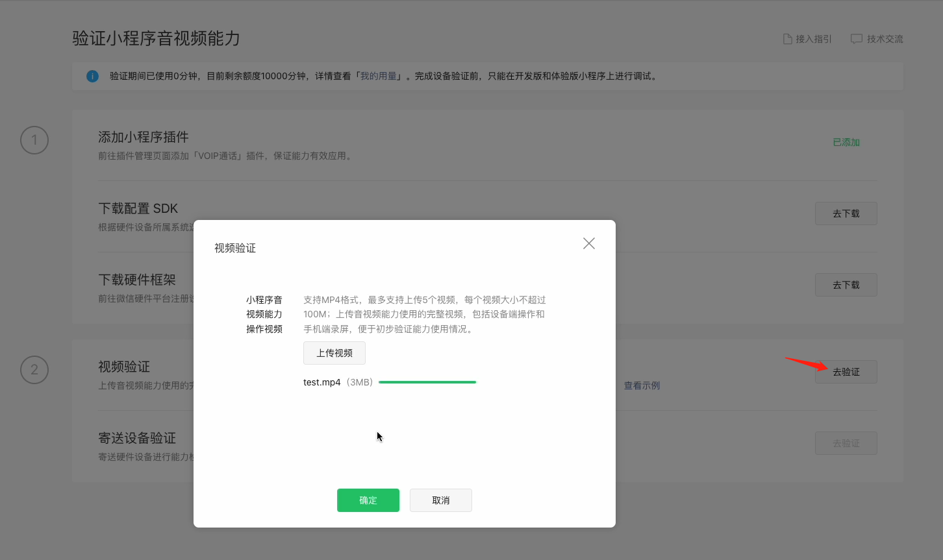Click disabled 去验证 for 寄送设备验证
This screenshot has height=560, width=943.
(846, 443)
